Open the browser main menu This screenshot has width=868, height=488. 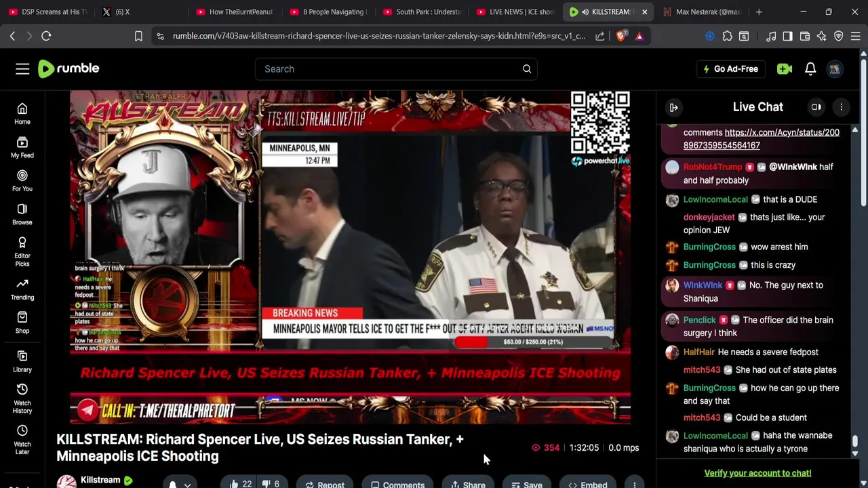click(x=855, y=36)
